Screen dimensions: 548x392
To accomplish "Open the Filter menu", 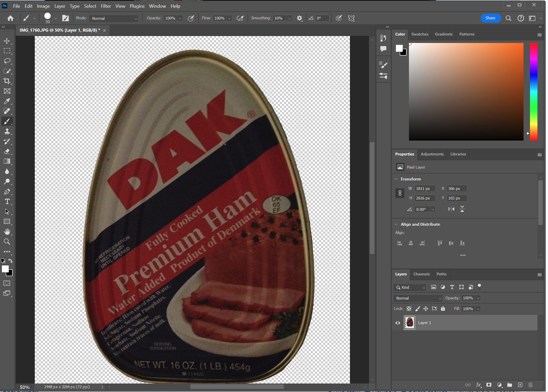I will point(106,6).
